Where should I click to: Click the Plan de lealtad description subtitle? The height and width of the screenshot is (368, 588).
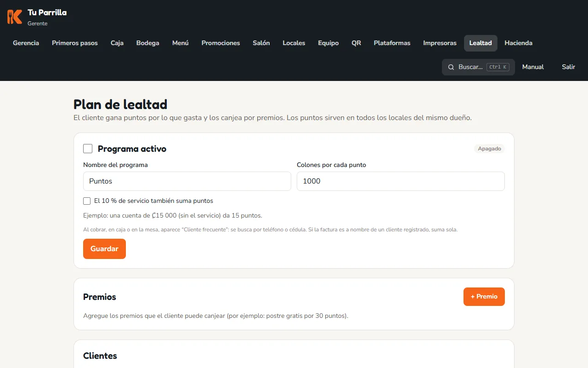(x=272, y=118)
